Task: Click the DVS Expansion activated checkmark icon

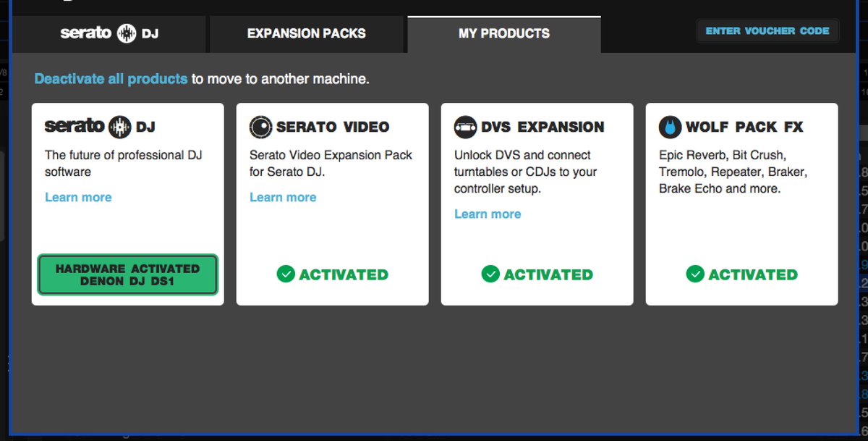Action: point(490,274)
